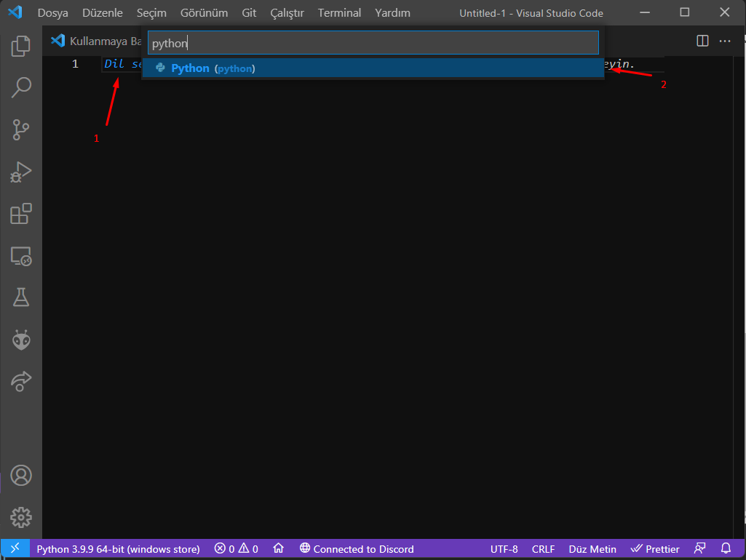The height and width of the screenshot is (560, 746).
Task: Open the Dosya menu
Action: (53, 13)
